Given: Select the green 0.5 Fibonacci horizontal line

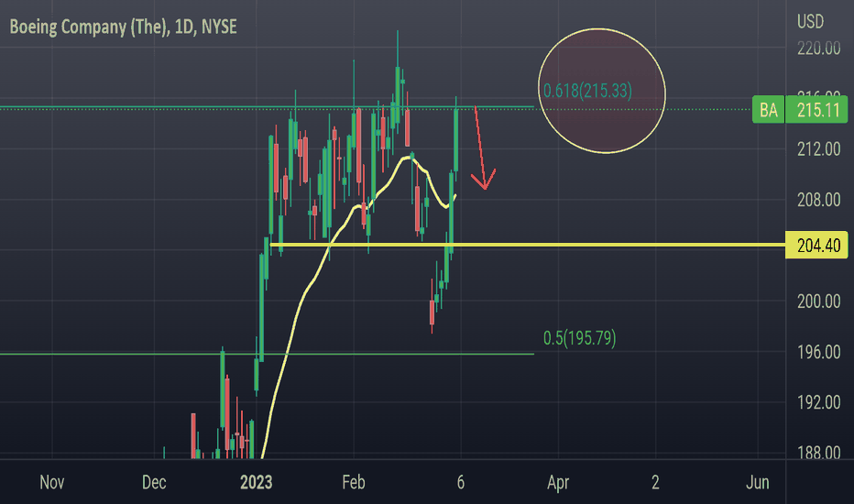Looking at the screenshot, I should click(x=267, y=354).
